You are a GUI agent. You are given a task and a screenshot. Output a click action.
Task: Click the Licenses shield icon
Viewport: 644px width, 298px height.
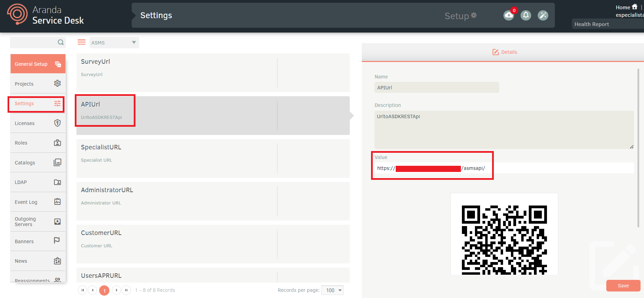coord(58,123)
